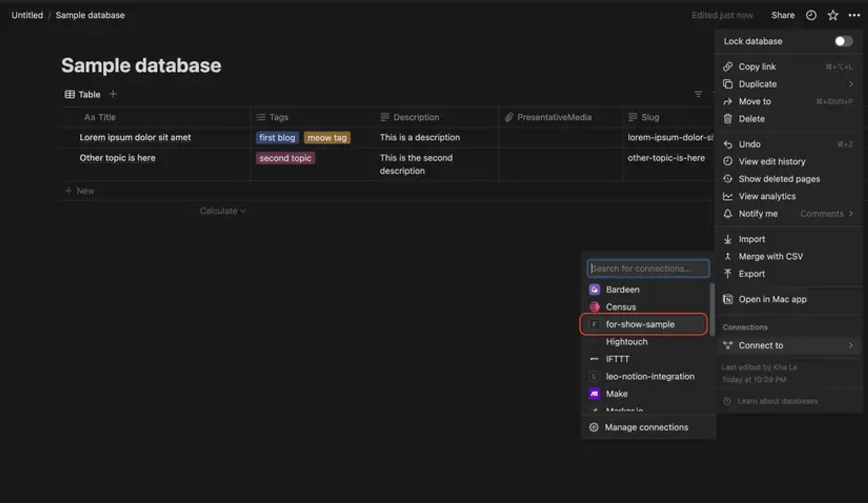This screenshot has height=503, width=868.
Task: Click the View analytics chart icon
Action: point(729,196)
